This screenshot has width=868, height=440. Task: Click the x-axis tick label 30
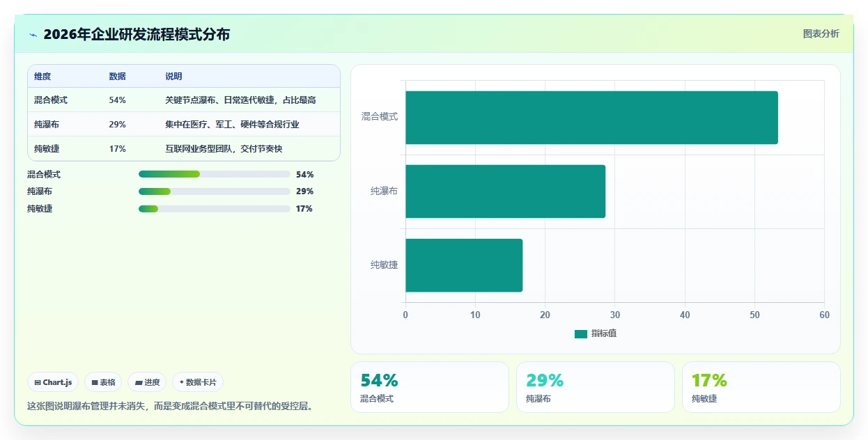click(x=615, y=315)
